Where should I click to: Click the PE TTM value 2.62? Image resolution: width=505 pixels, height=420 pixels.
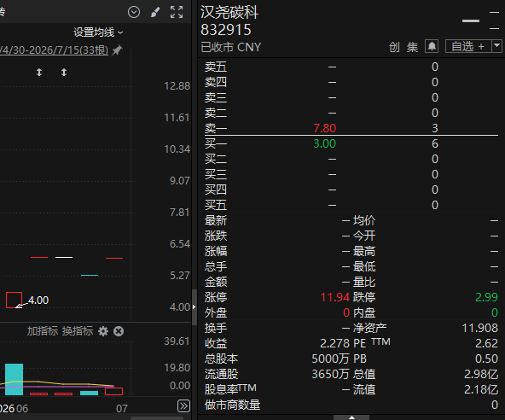486,343
